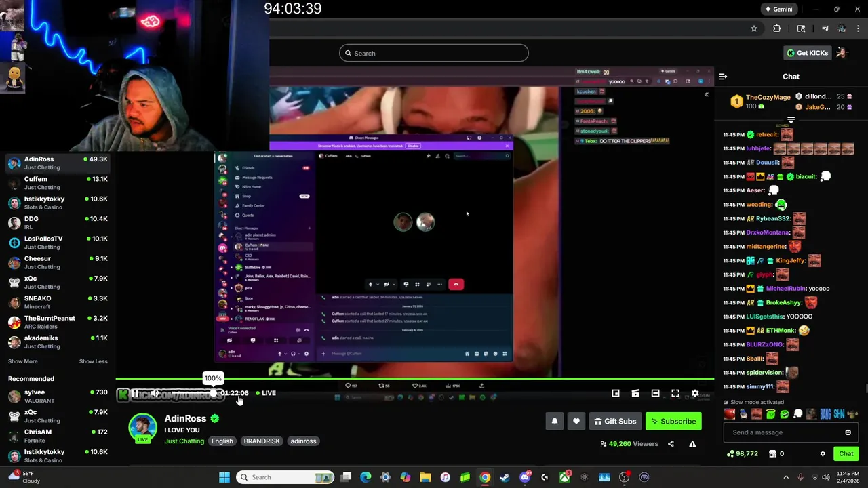Collapse chat using the chat header icon
868x488 pixels.
(x=723, y=77)
